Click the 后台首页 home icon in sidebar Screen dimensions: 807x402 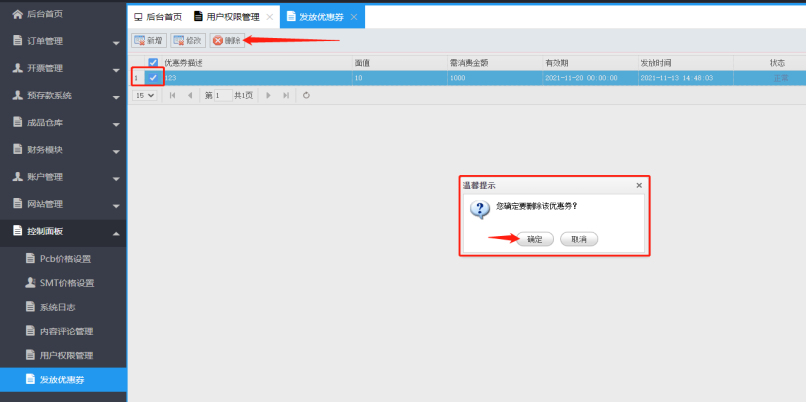pyautogui.click(x=17, y=14)
